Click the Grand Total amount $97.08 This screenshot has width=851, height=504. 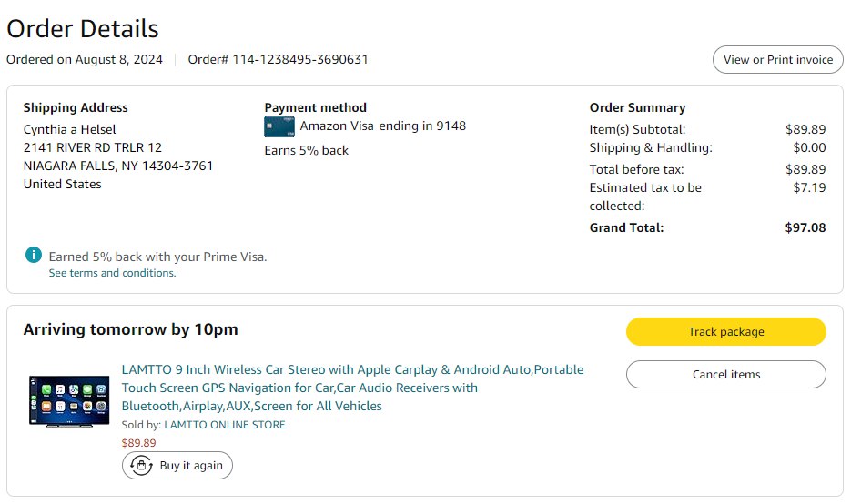[805, 227]
